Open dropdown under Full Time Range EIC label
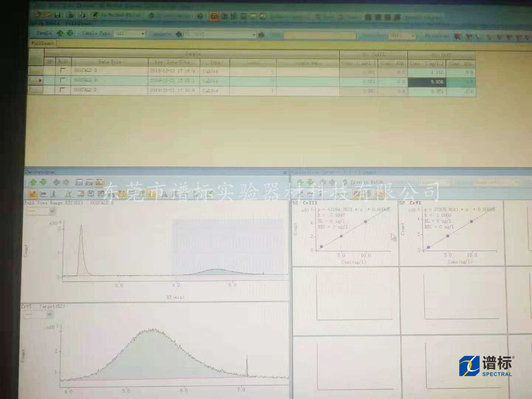Viewport: 532px width, 399px height. pos(52,211)
